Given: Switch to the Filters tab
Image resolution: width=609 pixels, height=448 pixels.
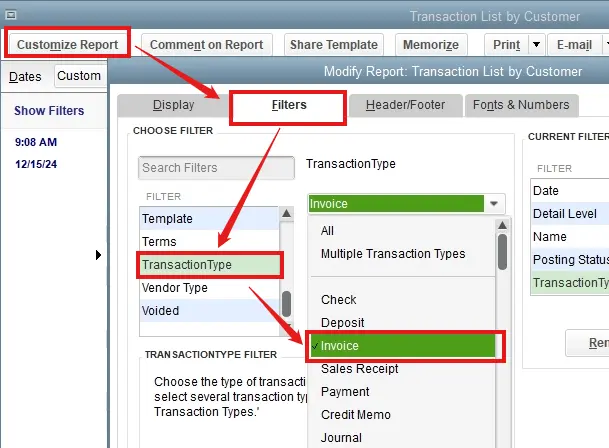Looking at the screenshot, I should tap(289, 105).
